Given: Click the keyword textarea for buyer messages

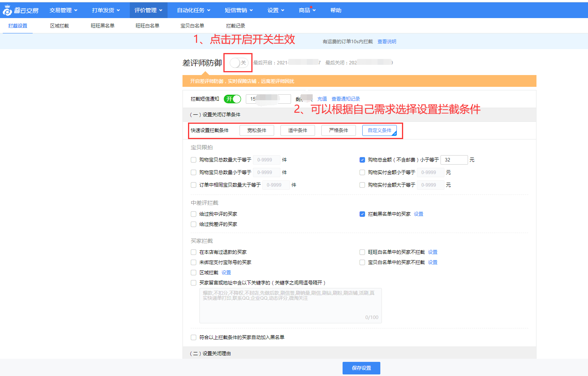Looking at the screenshot, I should [x=291, y=306].
